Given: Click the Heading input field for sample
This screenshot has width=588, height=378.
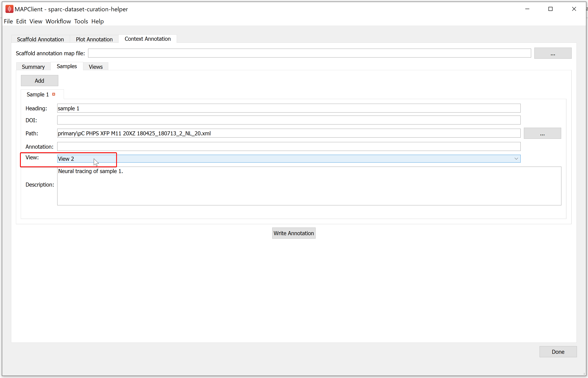Looking at the screenshot, I should coord(288,108).
